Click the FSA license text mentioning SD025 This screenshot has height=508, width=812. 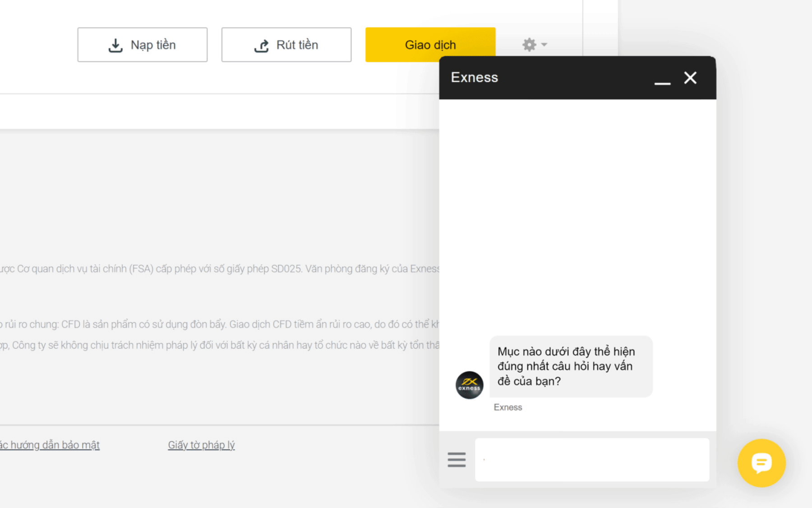(x=220, y=269)
